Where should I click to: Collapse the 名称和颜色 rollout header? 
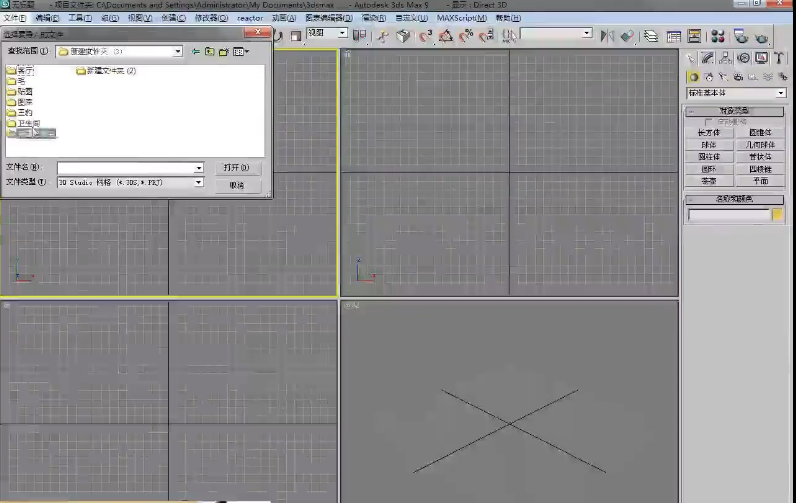coord(734,199)
